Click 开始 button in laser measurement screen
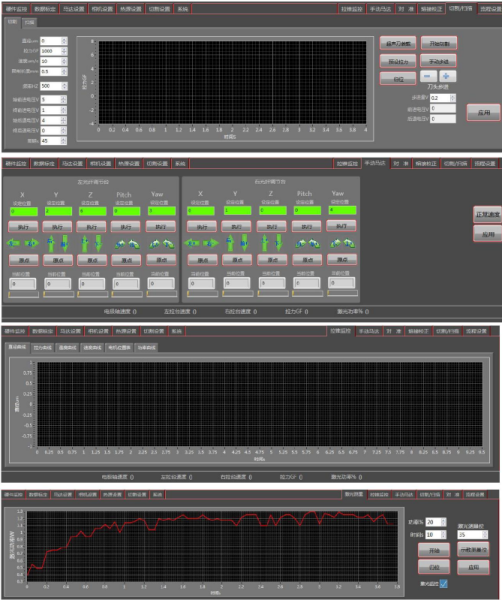 click(x=434, y=550)
